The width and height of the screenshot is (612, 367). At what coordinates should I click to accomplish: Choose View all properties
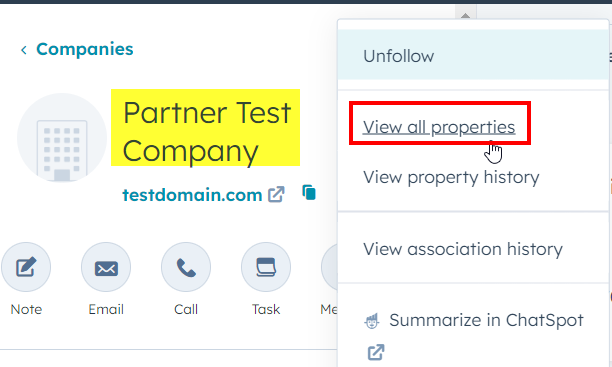click(439, 127)
